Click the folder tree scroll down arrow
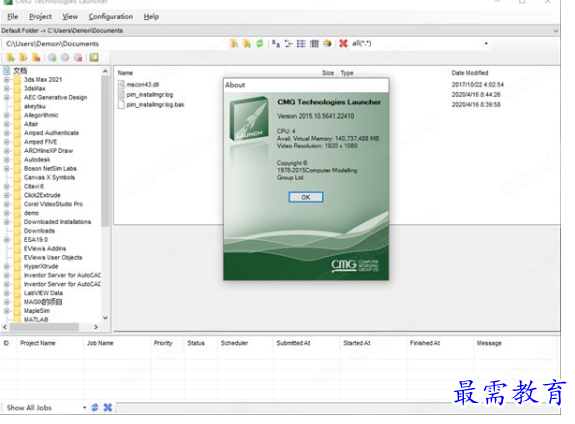 click(x=105, y=318)
